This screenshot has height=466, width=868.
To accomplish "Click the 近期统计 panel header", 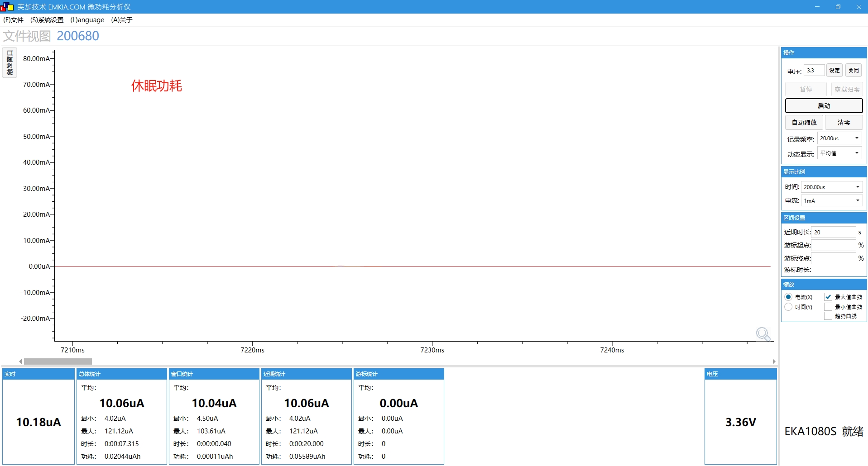I will 306,374.
